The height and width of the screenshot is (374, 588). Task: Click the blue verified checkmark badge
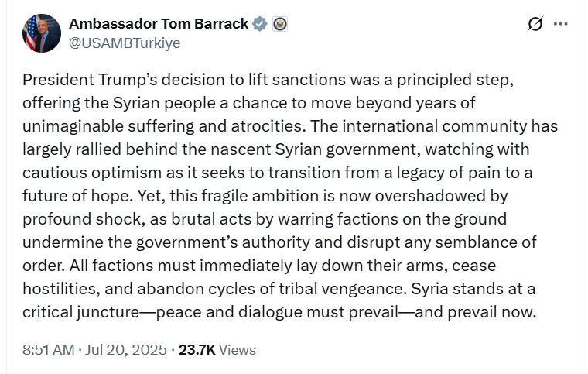pos(261,24)
